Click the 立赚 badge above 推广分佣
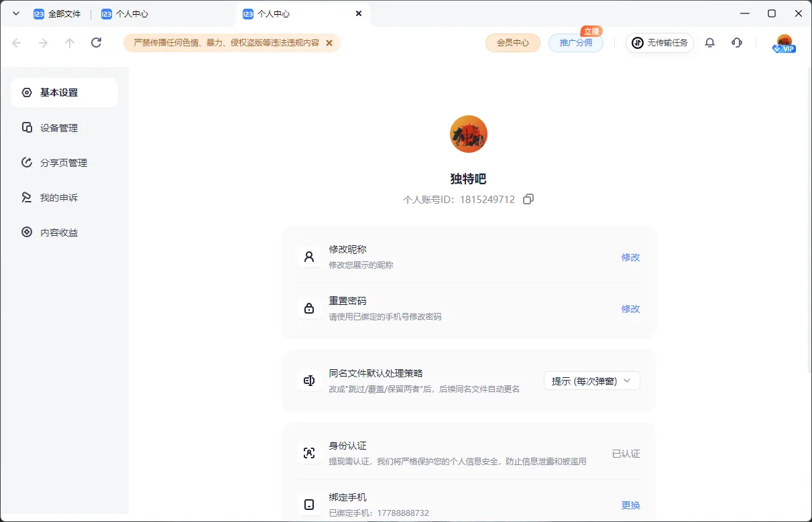The height and width of the screenshot is (522, 812). 591,31
